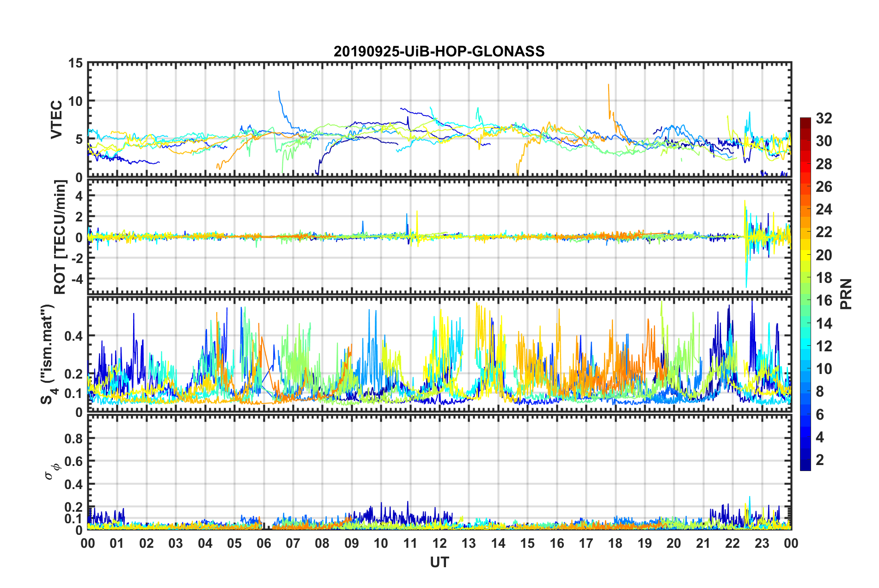Click the sigma phi axis label
Viewport: 879px width, 588px height.
[52, 471]
